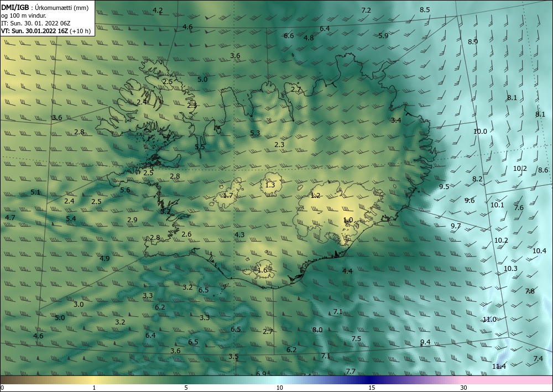Pick the dark navy segment of the color scale

371,380
